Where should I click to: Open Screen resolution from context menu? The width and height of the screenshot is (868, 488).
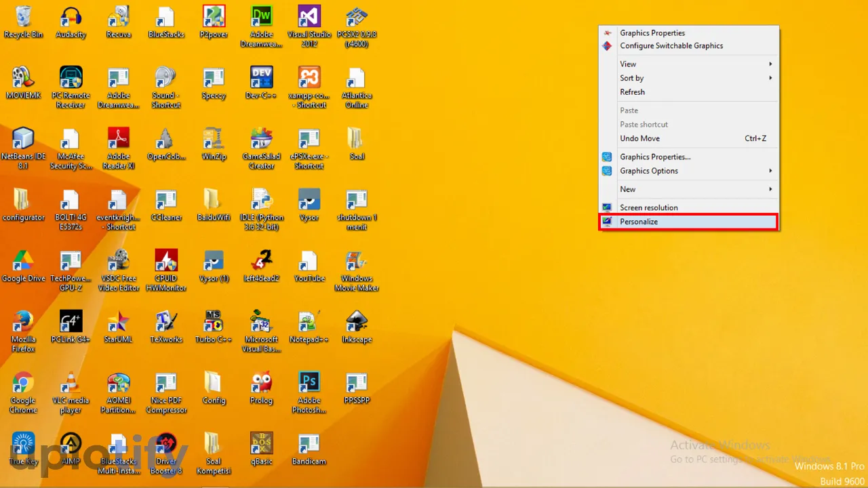[688, 207]
